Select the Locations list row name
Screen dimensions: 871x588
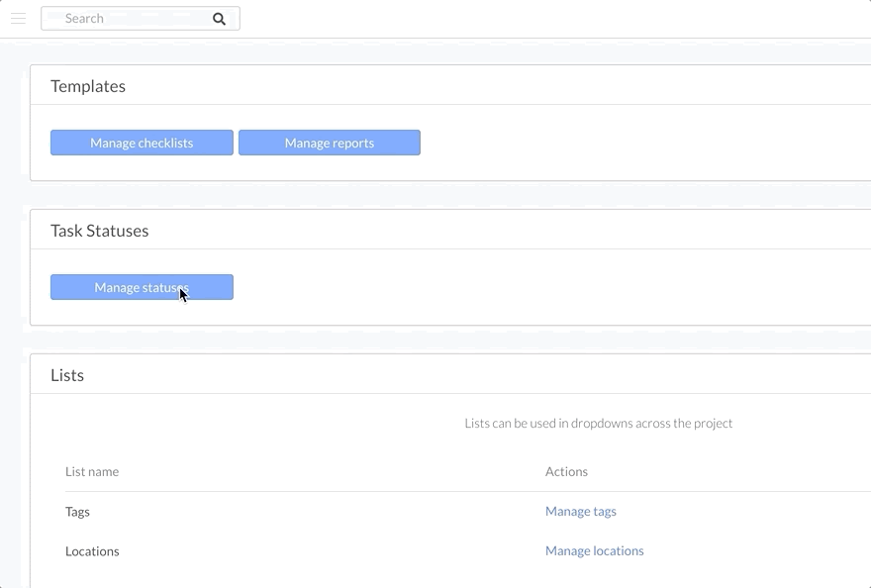point(92,551)
